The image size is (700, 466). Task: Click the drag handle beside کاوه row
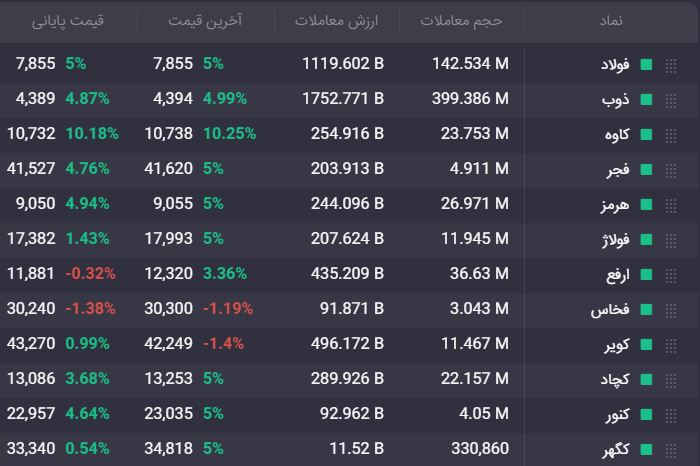tap(671, 136)
